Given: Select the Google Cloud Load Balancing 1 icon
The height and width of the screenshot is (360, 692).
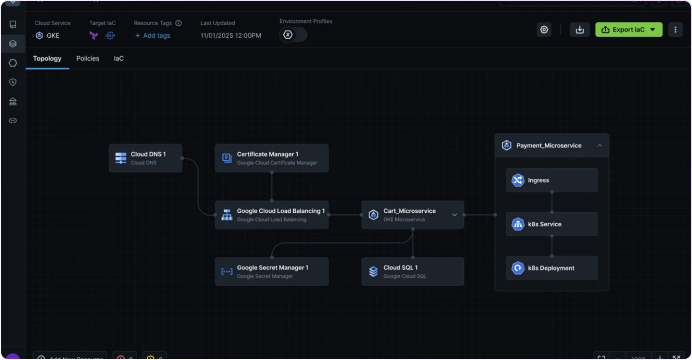Looking at the screenshot, I should [227, 215].
